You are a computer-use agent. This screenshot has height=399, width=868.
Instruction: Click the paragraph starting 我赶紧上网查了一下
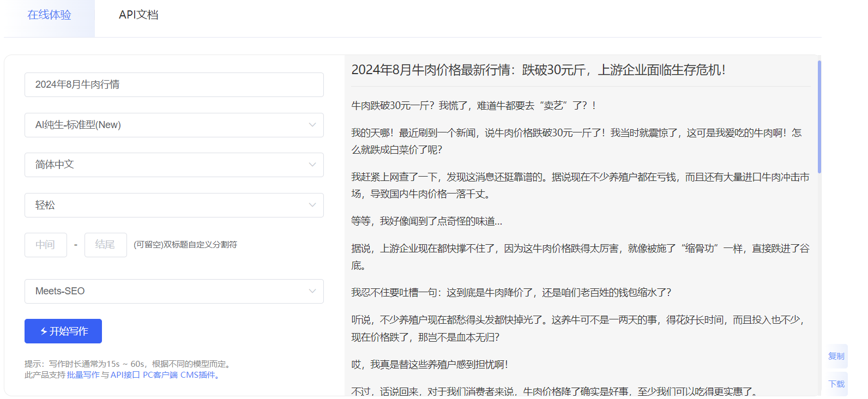pos(580,185)
